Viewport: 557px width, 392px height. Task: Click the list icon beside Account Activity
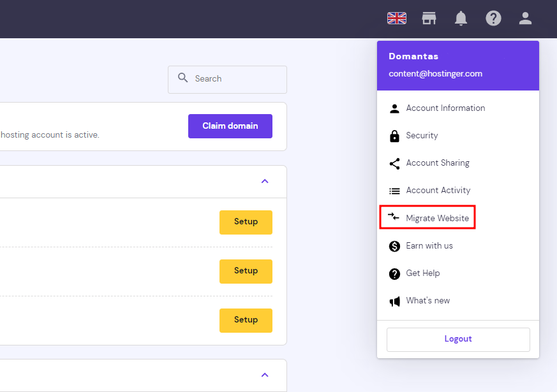pyautogui.click(x=394, y=191)
